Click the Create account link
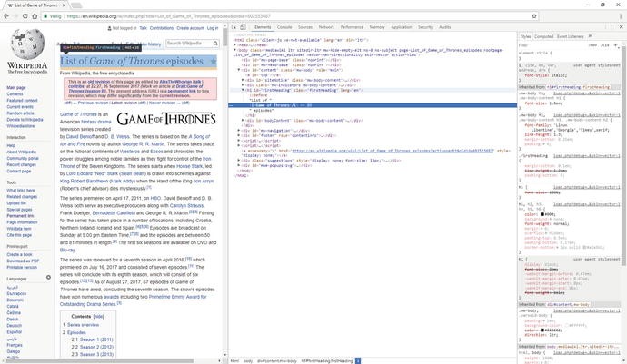 click(190, 28)
